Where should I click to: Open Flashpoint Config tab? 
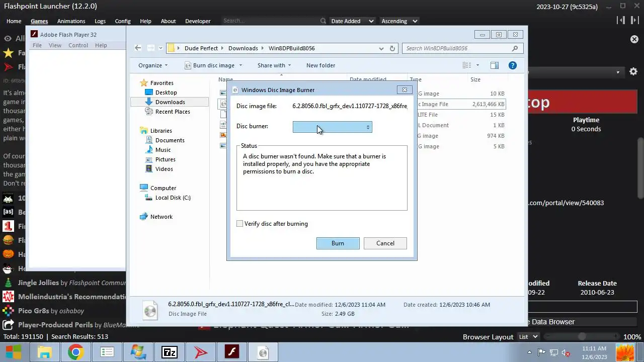(x=123, y=21)
